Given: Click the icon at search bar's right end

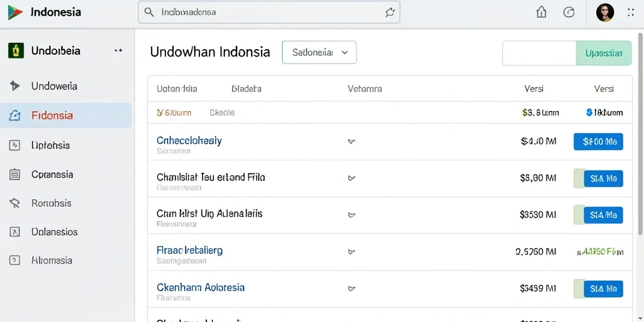Looking at the screenshot, I should coord(390,13).
